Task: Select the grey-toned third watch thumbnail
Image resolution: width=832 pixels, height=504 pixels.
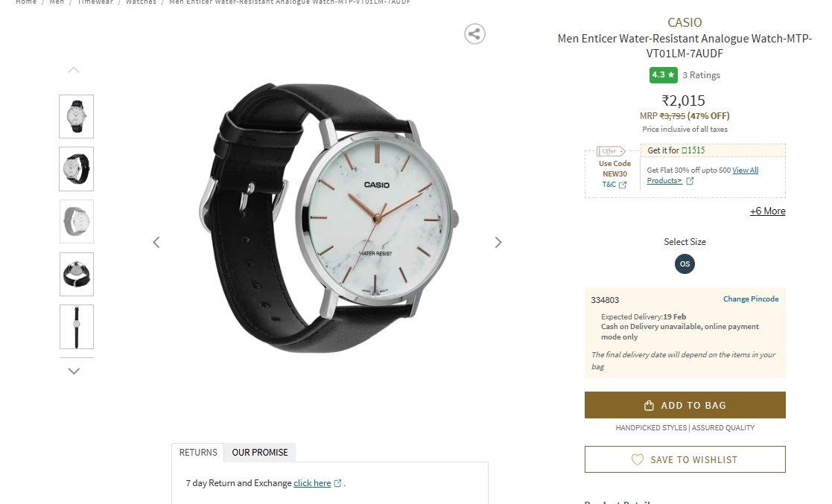Action: (77, 222)
